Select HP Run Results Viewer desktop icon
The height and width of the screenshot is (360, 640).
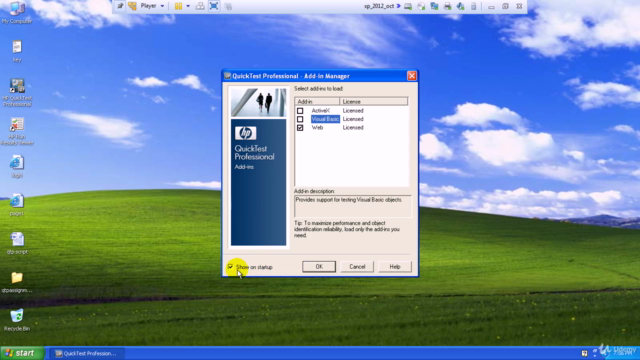pyautogui.click(x=17, y=131)
